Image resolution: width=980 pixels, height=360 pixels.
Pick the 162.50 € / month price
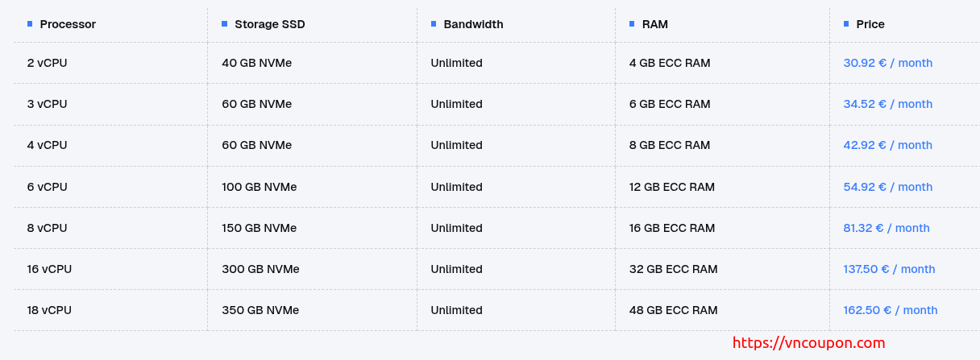tap(891, 310)
